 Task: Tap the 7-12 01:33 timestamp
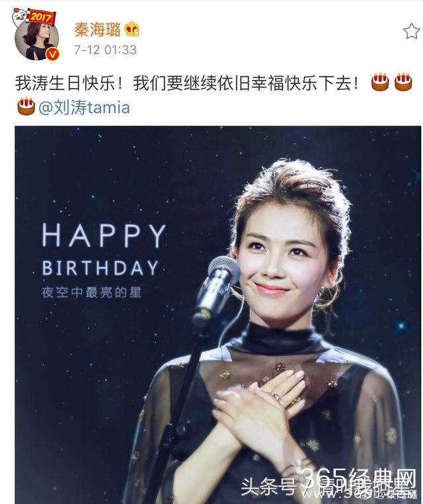click(105, 50)
